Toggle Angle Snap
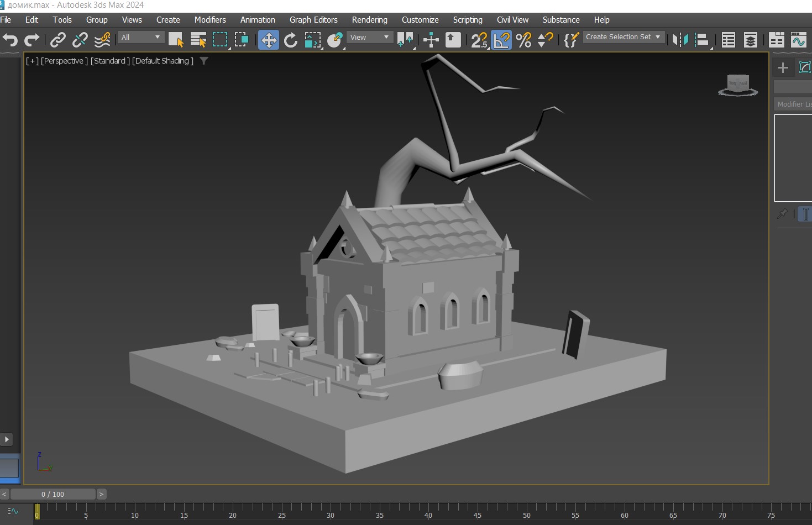 pos(501,40)
